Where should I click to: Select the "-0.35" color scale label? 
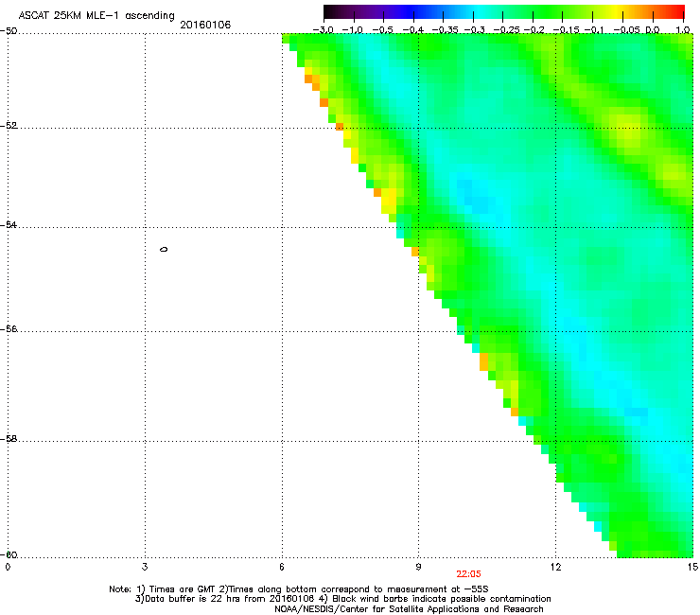[444, 30]
